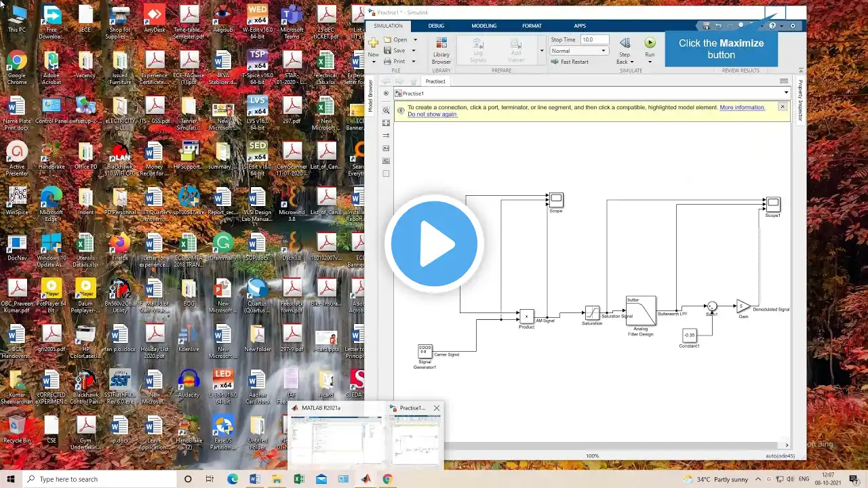This screenshot has height=488, width=868.
Task: Expand the Practise1 address bar dropdown
Action: click(787, 93)
